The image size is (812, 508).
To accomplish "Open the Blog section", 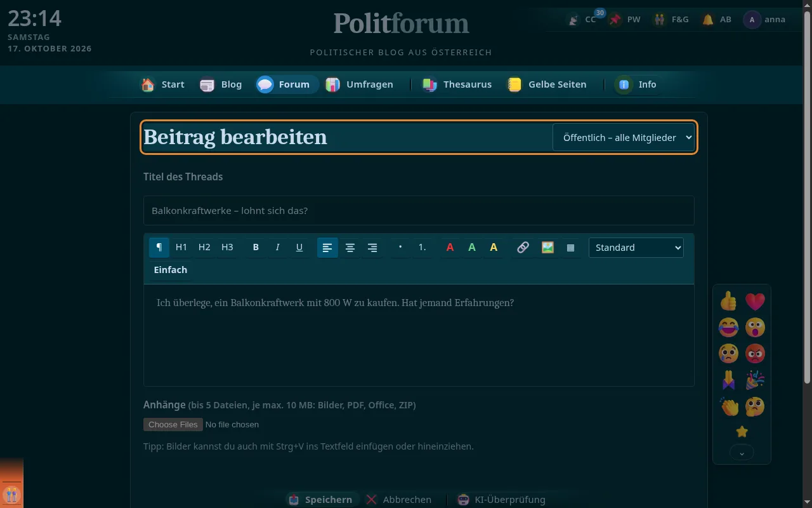I will [221, 84].
